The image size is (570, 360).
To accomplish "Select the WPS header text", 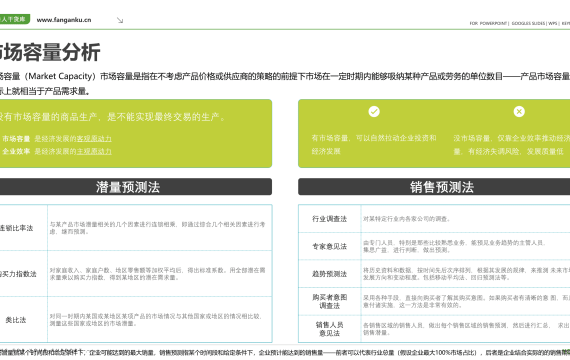I will point(553,23).
